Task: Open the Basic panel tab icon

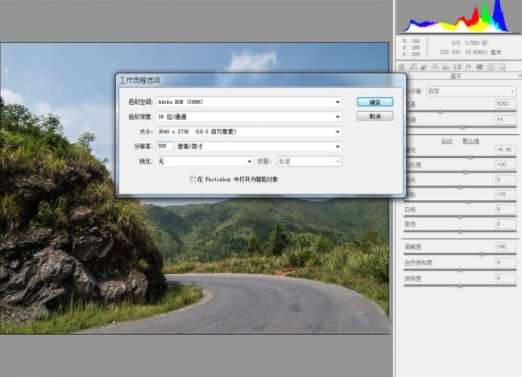Action: coord(402,67)
